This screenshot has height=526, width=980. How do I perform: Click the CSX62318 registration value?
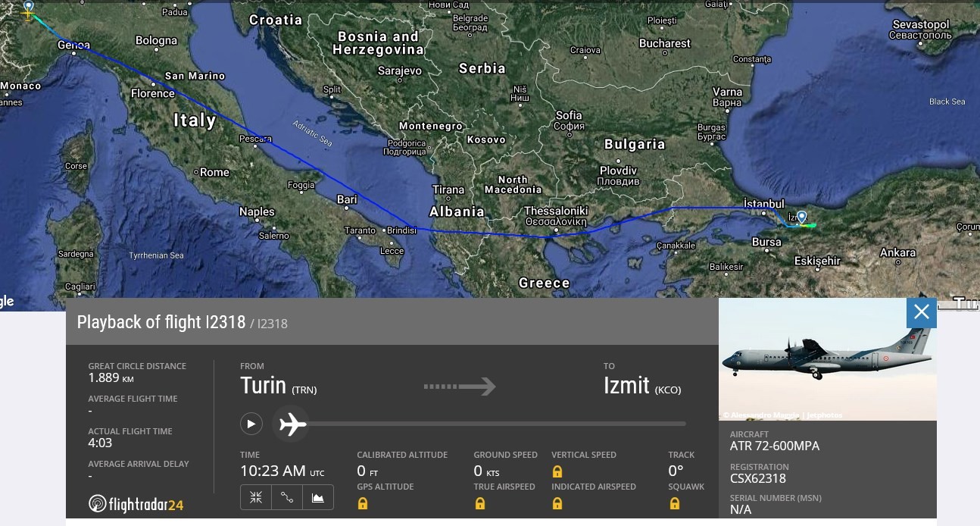pos(757,478)
